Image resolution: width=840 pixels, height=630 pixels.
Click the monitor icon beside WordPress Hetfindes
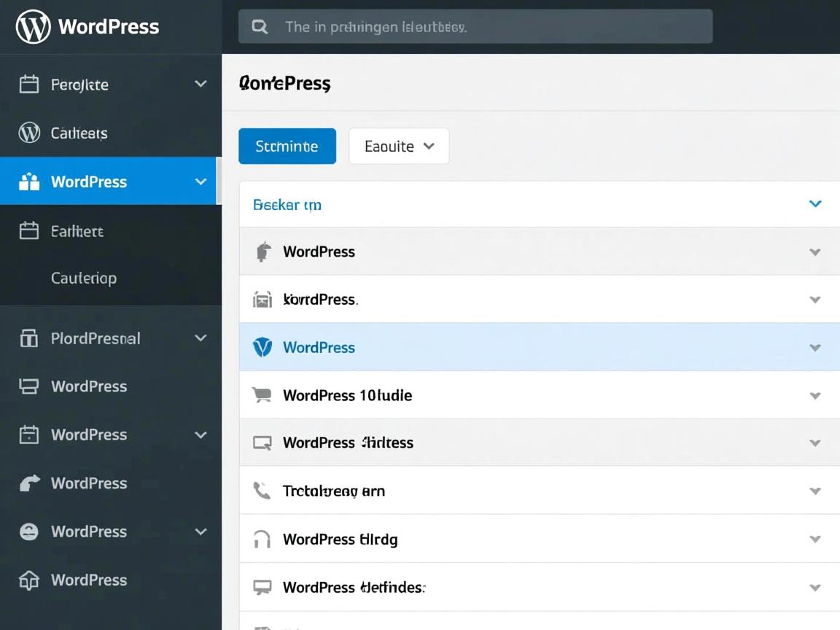(262, 586)
